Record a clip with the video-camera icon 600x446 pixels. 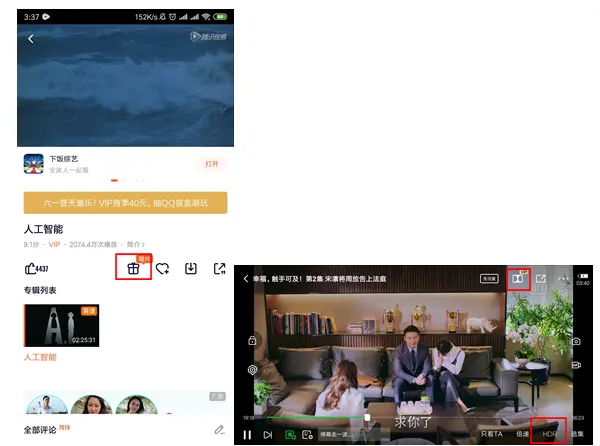pyautogui.click(x=576, y=365)
